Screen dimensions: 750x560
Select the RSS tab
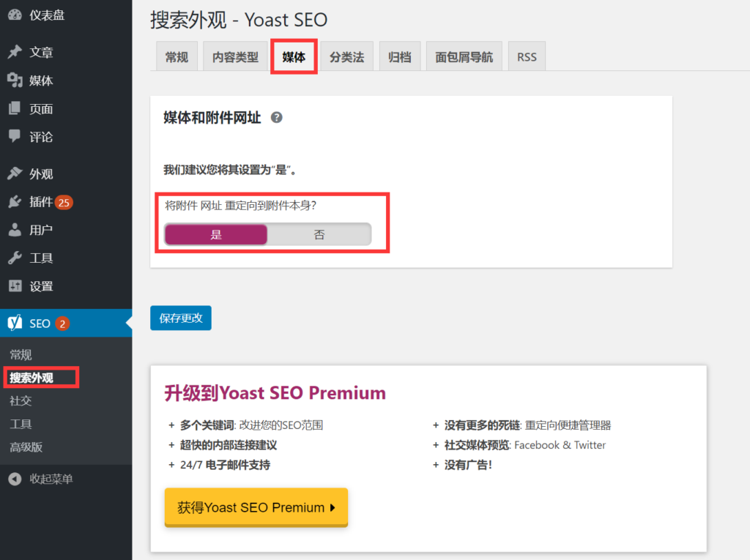(527, 57)
